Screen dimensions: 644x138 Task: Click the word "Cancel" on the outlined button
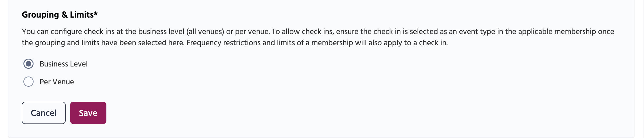point(44,113)
